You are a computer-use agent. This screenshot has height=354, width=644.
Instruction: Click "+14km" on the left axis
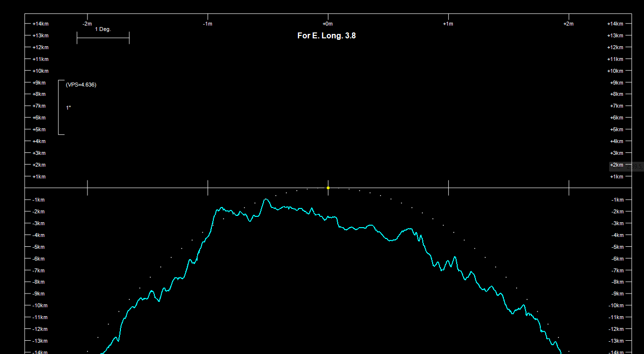tap(40, 24)
